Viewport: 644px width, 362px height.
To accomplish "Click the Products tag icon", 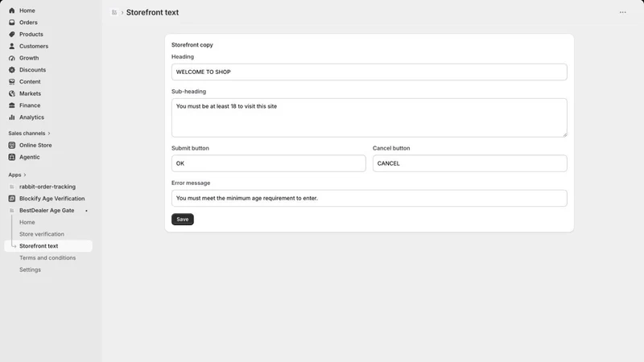I will pyautogui.click(x=12, y=35).
